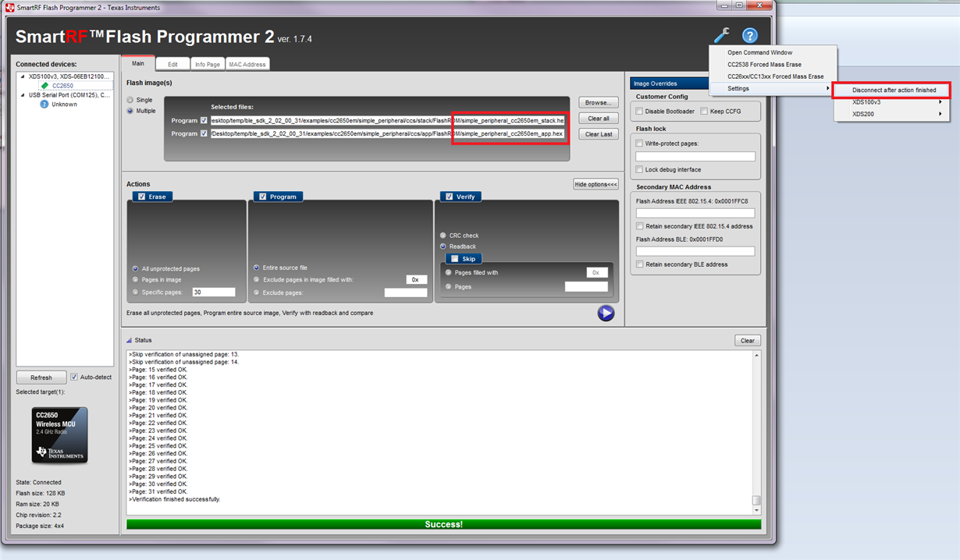Select the Exclude pages radio option
The image size is (960, 560).
[257, 292]
